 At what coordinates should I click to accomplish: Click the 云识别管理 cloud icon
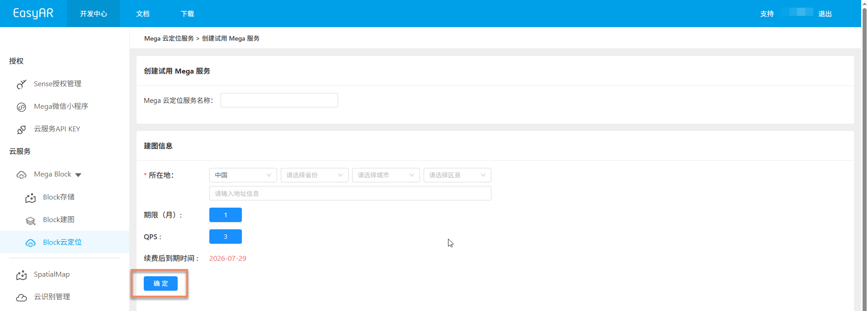coord(21,297)
